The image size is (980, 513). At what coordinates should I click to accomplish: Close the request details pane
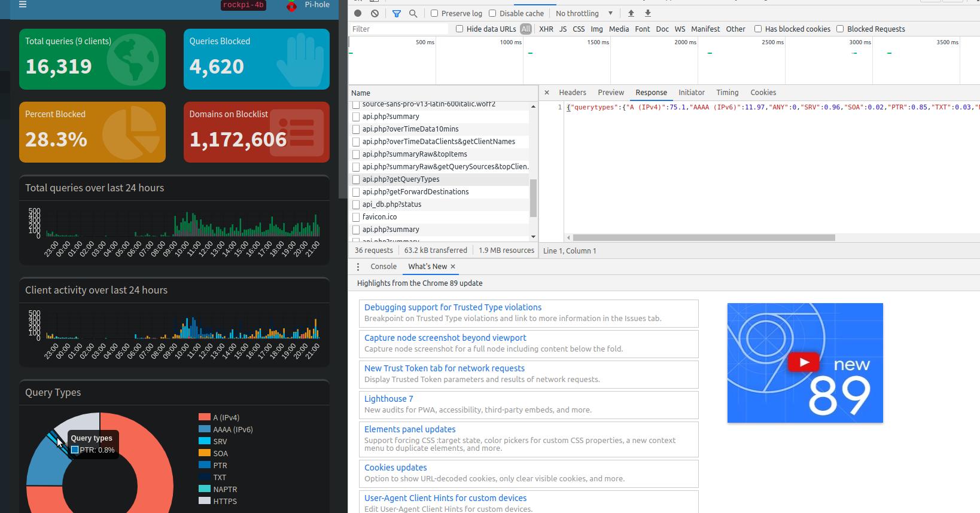coord(547,93)
